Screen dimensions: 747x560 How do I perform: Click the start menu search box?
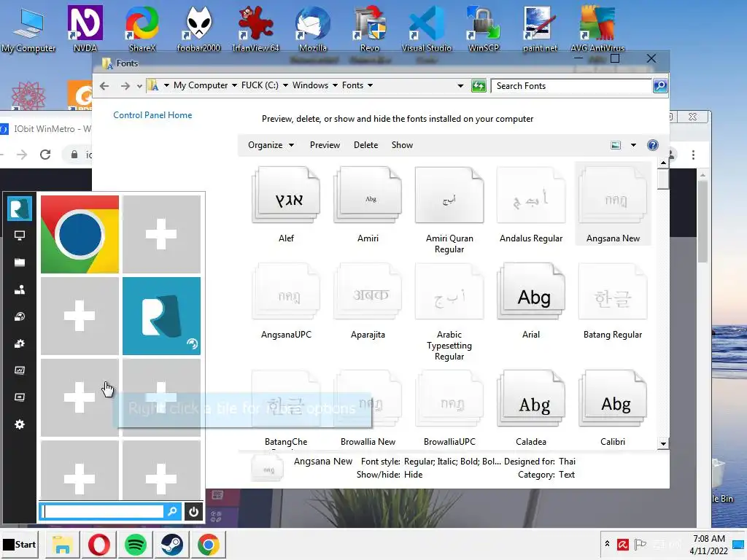coord(104,511)
